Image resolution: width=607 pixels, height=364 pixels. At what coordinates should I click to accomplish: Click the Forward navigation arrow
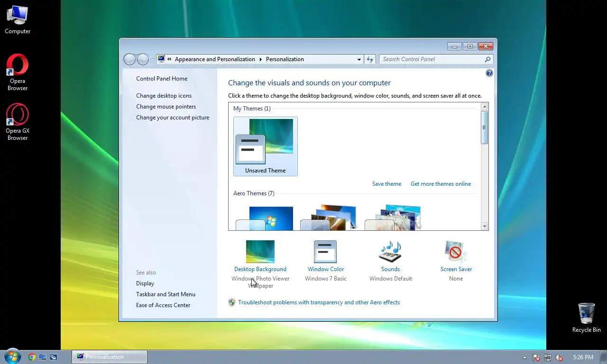(143, 59)
